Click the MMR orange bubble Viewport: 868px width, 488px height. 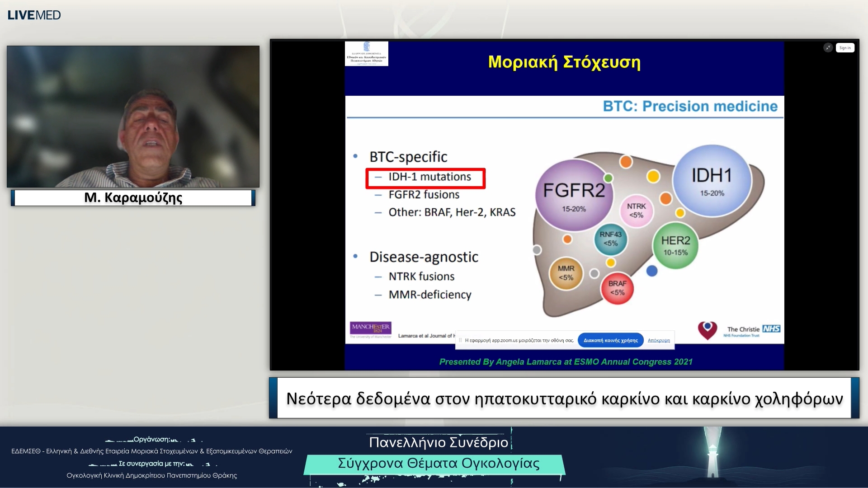tap(566, 273)
